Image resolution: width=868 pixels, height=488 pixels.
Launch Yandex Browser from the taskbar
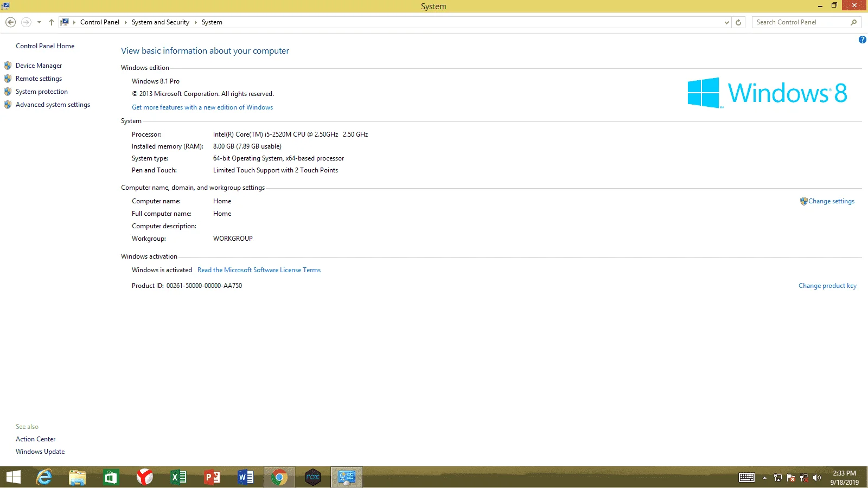coord(145,477)
